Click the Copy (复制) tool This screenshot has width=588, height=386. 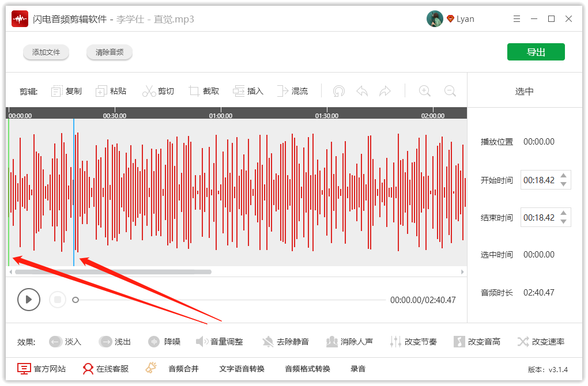tap(66, 91)
